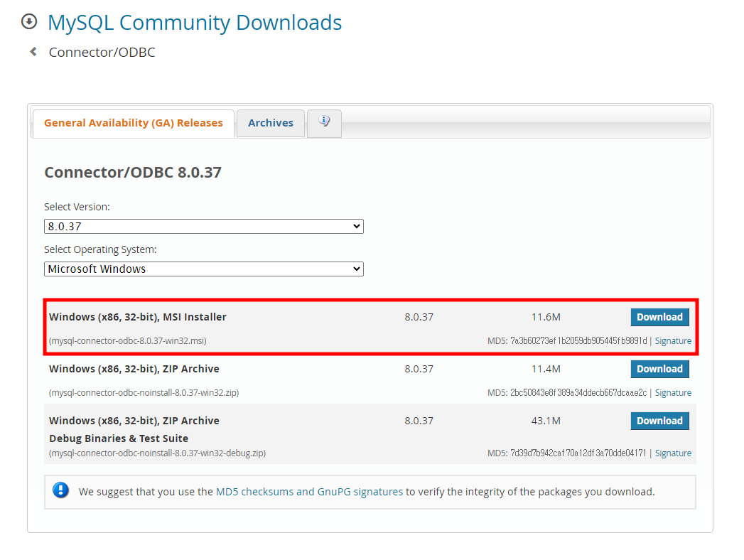Click the back arrow next to Connector/ODBC
744x560 pixels.
click(x=33, y=52)
